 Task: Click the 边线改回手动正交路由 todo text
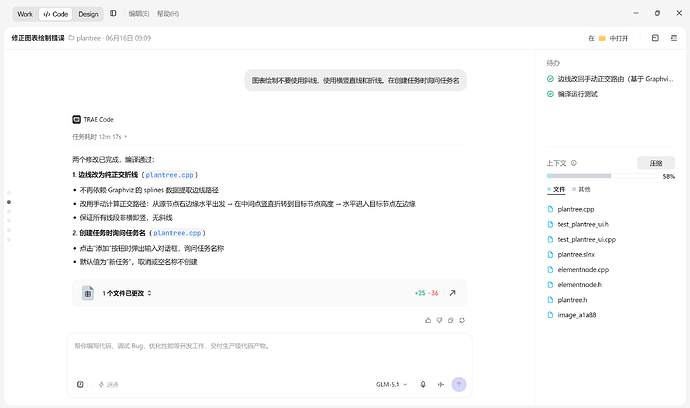click(x=615, y=79)
